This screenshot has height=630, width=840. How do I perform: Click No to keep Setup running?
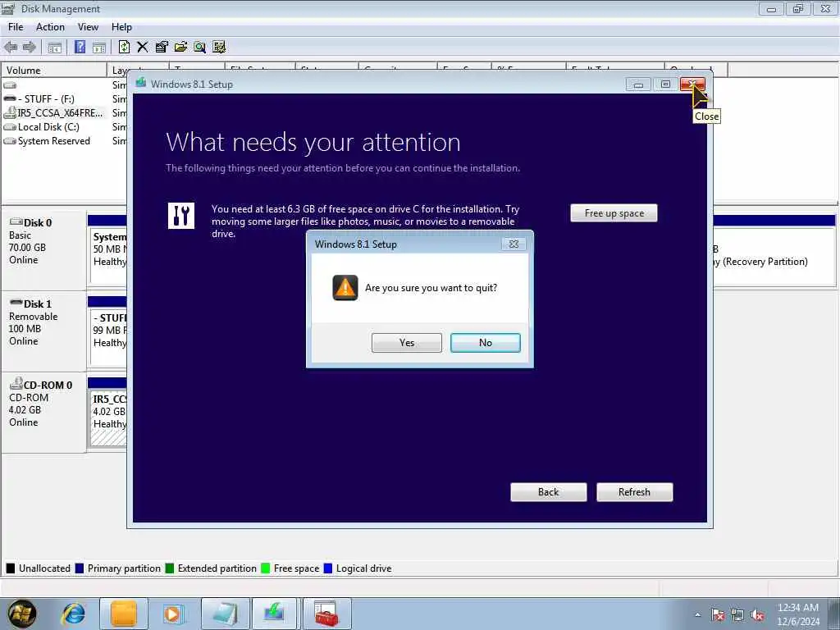pyautogui.click(x=486, y=343)
